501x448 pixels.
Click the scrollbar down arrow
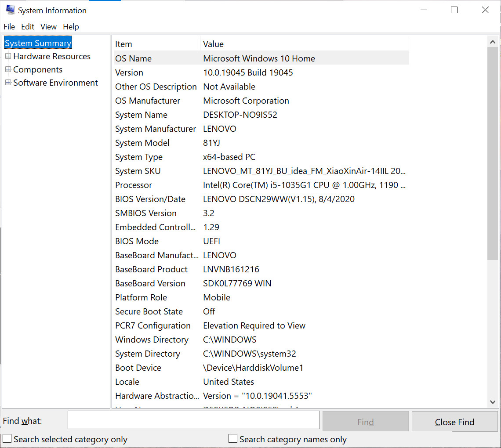tap(493, 402)
